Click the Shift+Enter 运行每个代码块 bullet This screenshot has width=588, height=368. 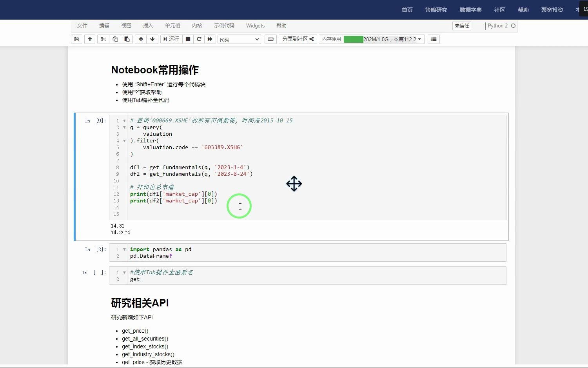(x=163, y=84)
